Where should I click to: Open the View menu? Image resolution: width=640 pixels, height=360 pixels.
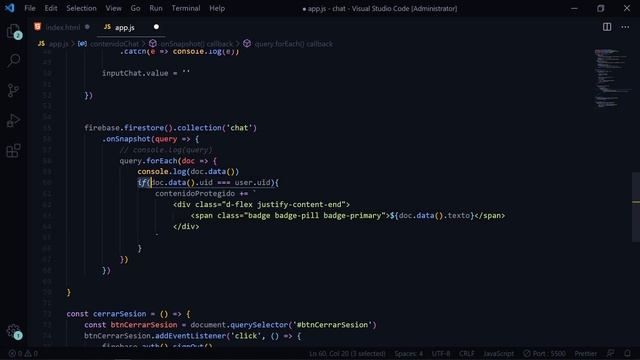113,8
